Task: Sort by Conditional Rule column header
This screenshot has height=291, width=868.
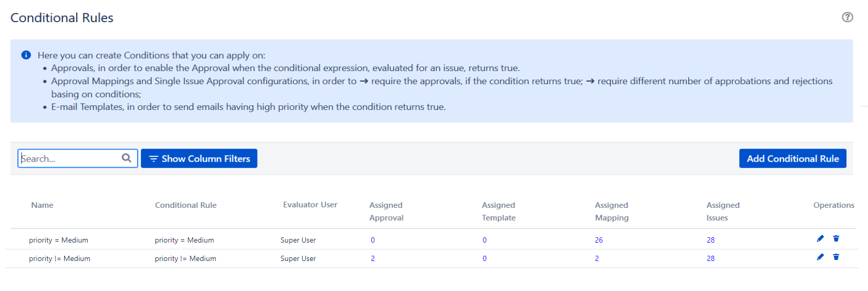Action: coord(186,205)
